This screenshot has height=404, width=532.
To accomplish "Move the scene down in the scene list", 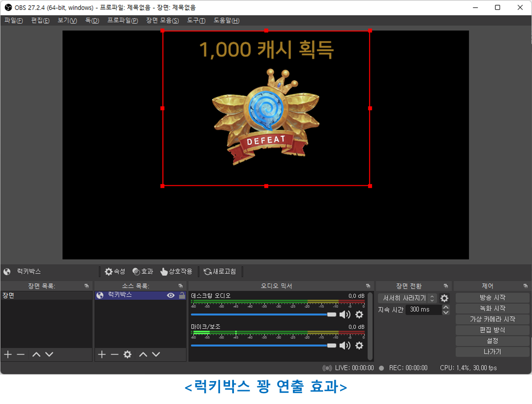I will 49,354.
